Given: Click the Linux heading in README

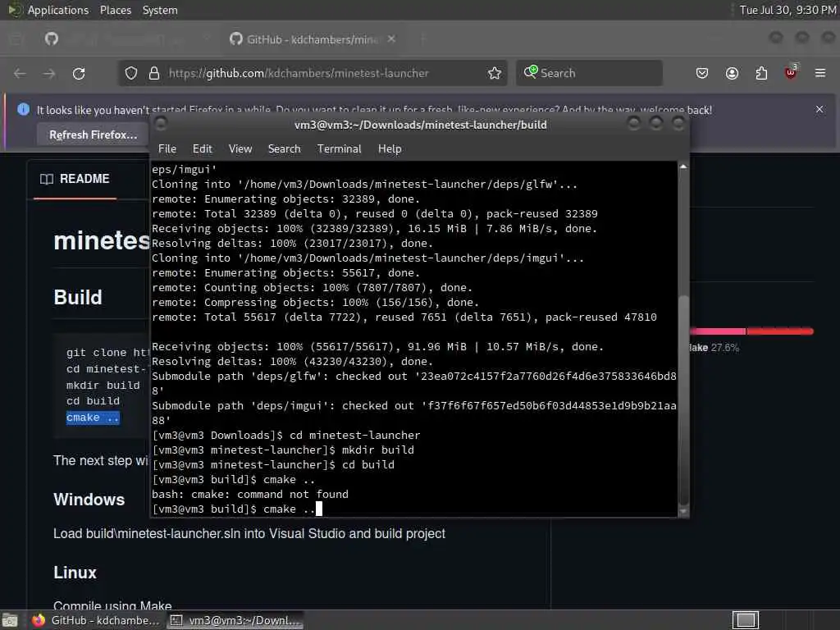Looking at the screenshot, I should (x=75, y=573).
